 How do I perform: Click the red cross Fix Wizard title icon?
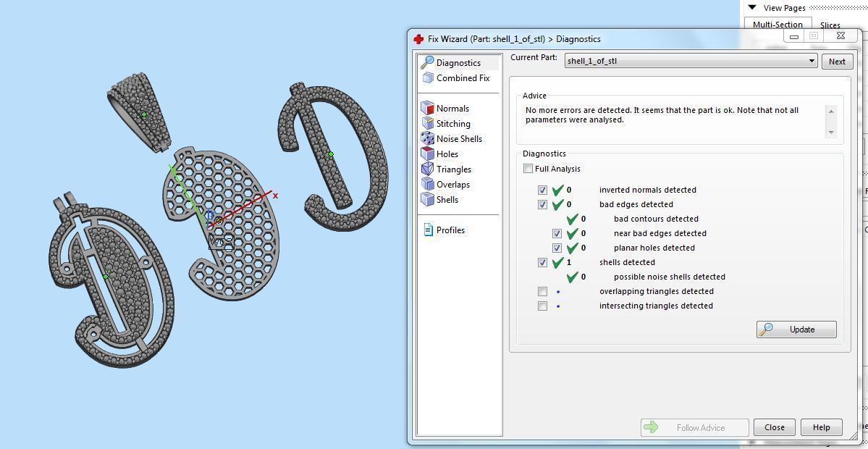click(x=418, y=39)
